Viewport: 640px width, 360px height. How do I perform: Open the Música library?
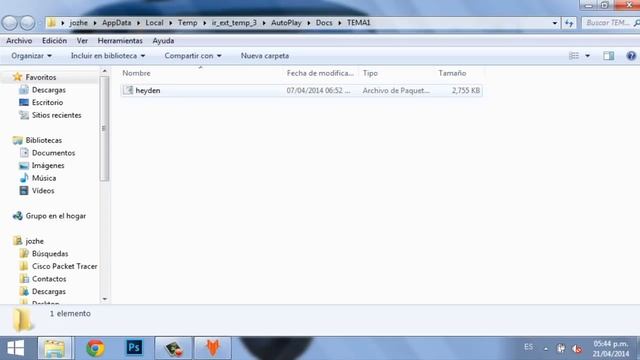coord(44,178)
